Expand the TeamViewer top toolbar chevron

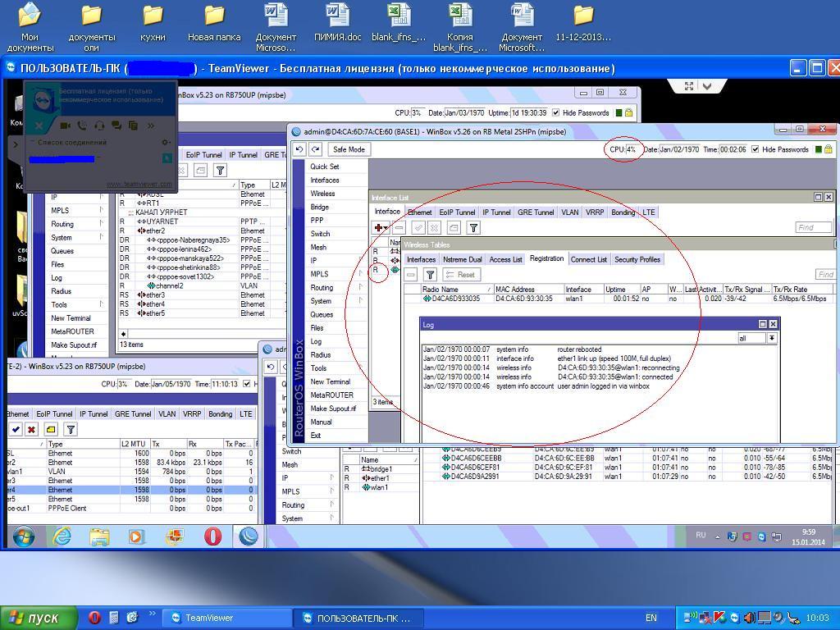click(707, 86)
